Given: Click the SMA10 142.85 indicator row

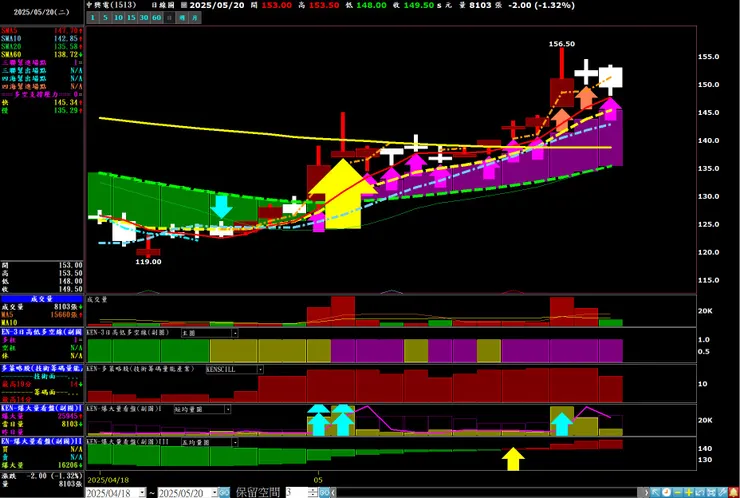Looking at the screenshot, I should point(42,38).
